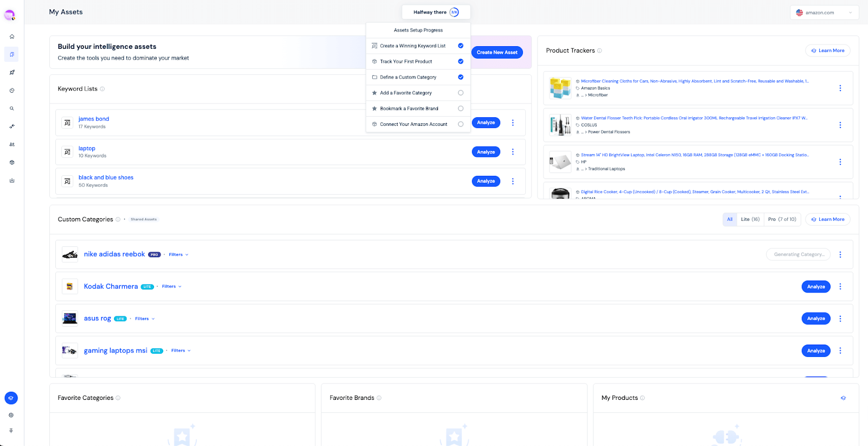Click Learn More in the Product Trackers panel
This screenshot has width=868, height=446.
[828, 50]
